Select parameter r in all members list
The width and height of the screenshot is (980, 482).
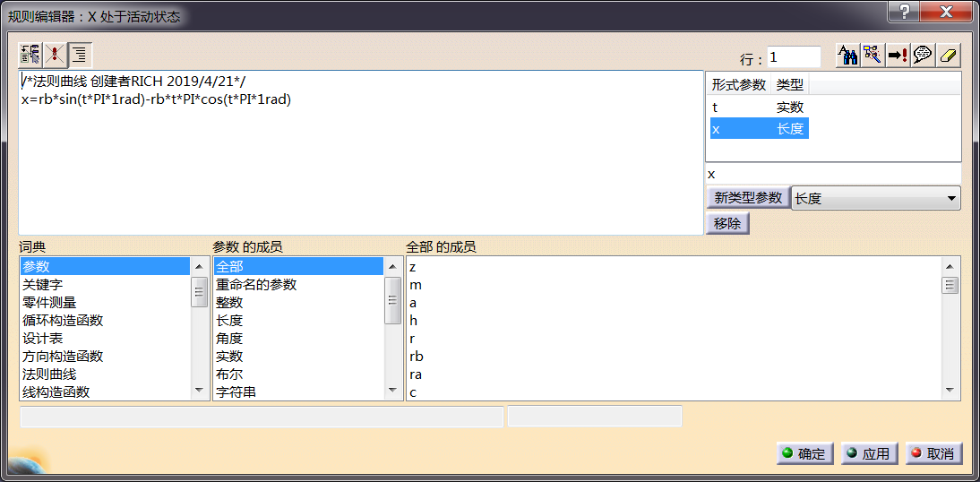click(675, 339)
